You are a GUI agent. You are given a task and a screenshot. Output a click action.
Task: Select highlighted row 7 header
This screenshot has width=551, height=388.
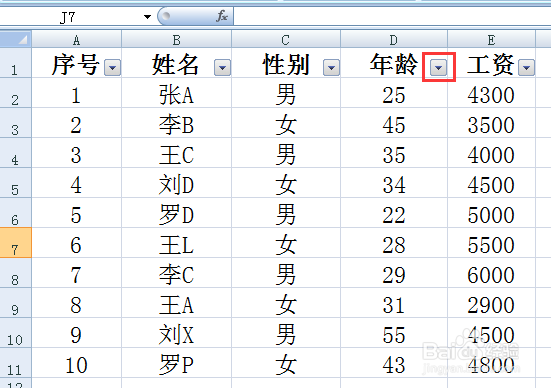click(x=15, y=242)
